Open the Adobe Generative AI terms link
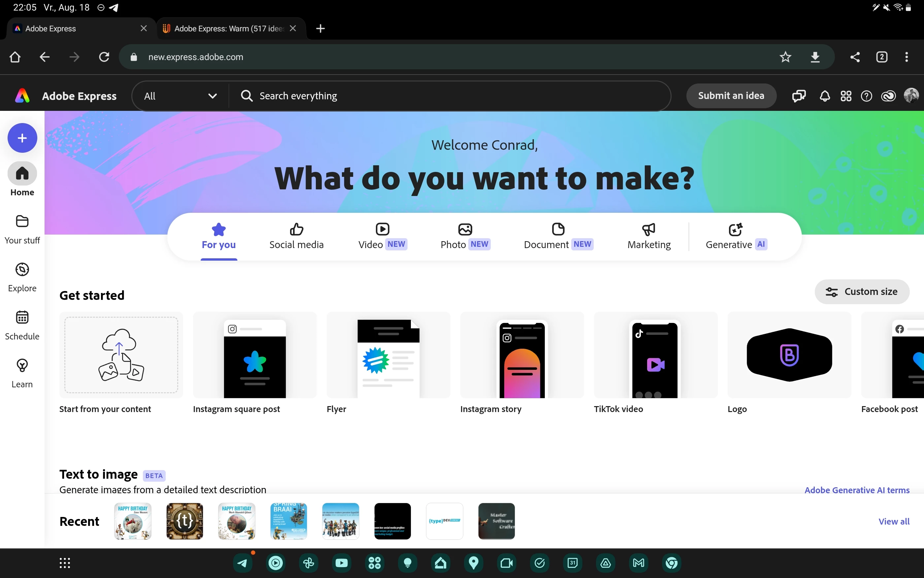 pyautogui.click(x=857, y=490)
